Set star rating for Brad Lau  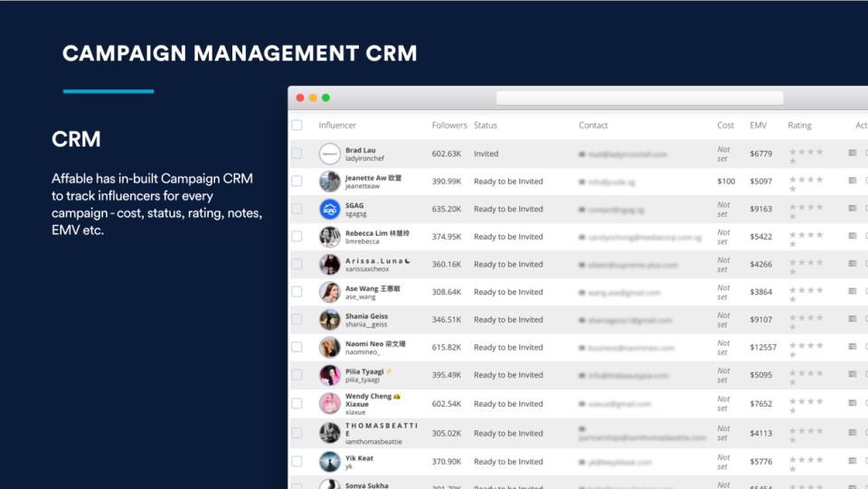coord(806,156)
